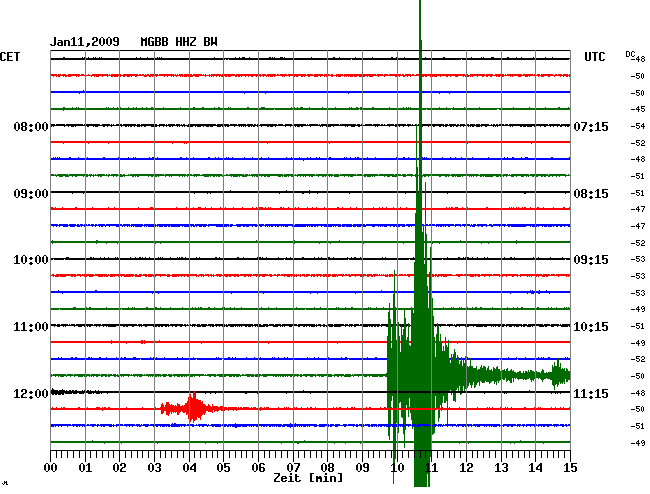Select the DC value -45
The height and width of the screenshot is (494, 650).
tap(638, 109)
